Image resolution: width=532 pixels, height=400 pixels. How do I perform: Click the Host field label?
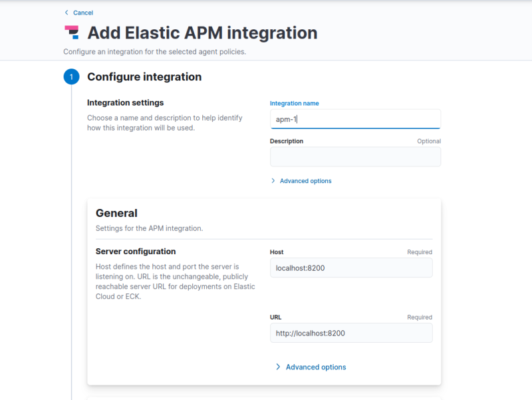[277, 252]
